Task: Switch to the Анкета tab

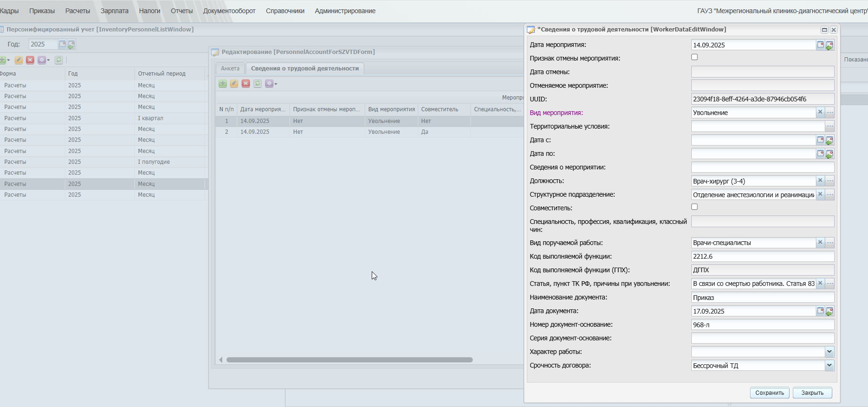Action: tap(230, 69)
